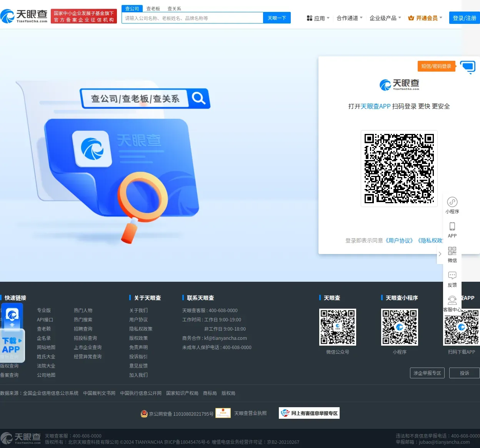480x448 pixels.
Task: Open footer link 版权政策
Action: pos(138,338)
